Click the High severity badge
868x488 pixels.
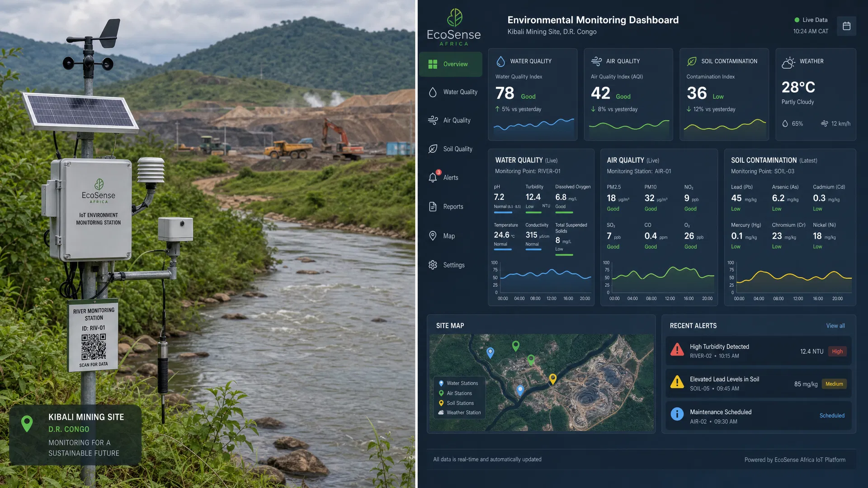pyautogui.click(x=837, y=352)
